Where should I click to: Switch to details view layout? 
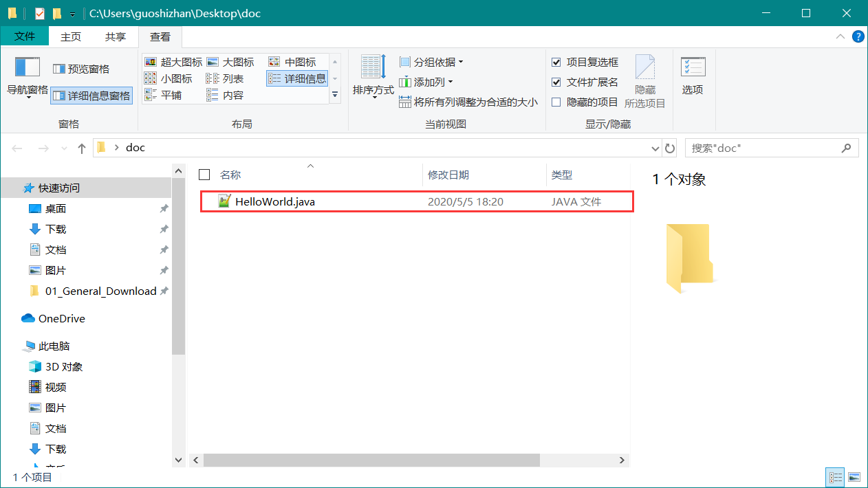tap(297, 79)
